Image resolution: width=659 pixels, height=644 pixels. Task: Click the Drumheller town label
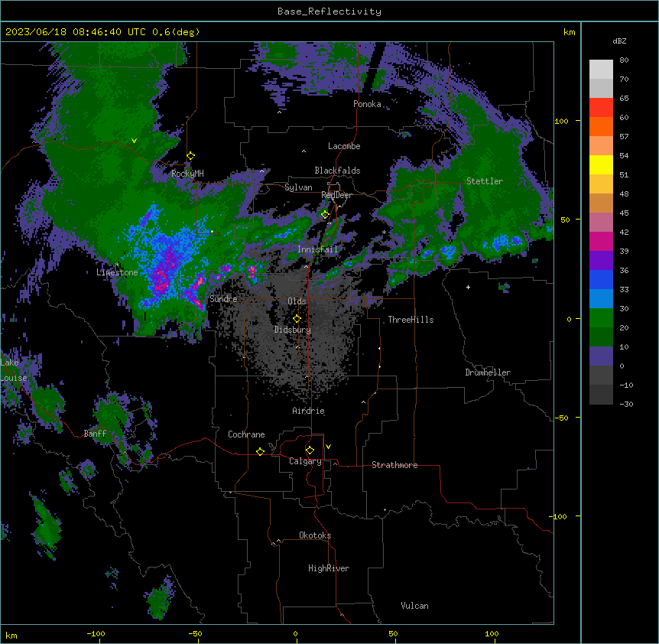(488, 372)
